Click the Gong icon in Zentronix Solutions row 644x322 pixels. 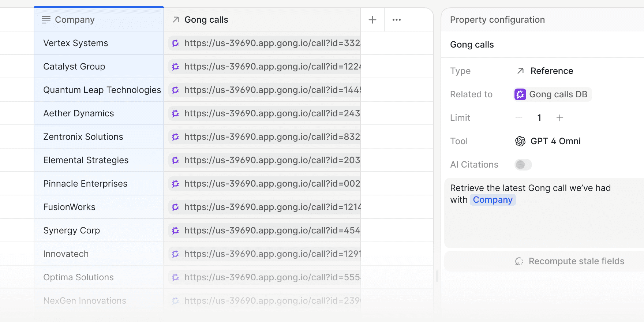coord(176,137)
